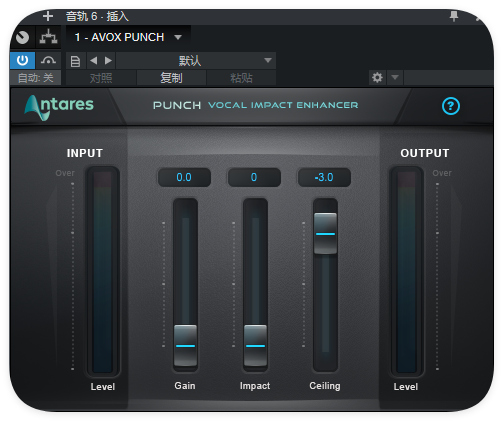Click the output Over indicator label
The image size is (503, 421).
point(442,173)
